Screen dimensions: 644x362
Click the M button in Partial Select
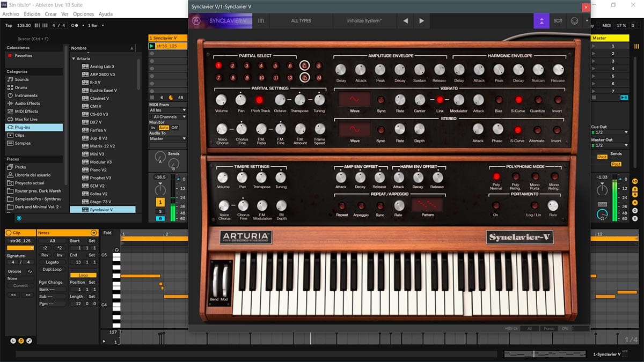click(319, 78)
